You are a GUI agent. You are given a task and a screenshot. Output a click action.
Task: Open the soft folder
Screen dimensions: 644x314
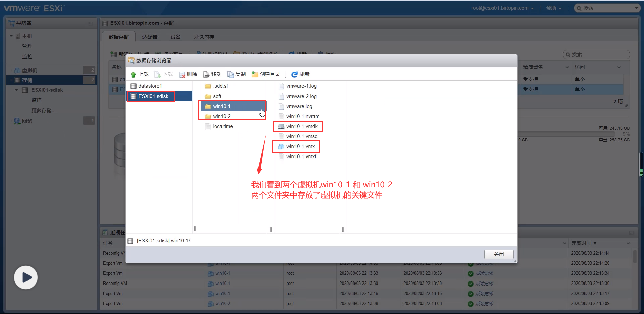(217, 96)
